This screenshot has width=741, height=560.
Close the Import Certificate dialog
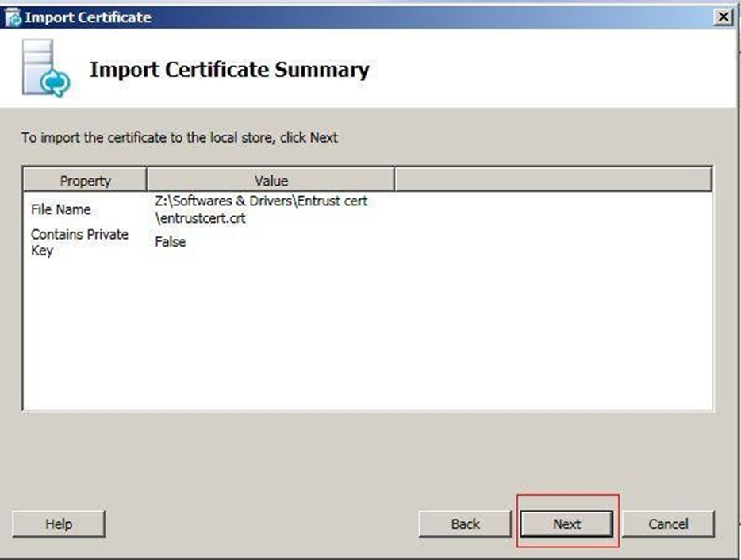click(x=723, y=17)
